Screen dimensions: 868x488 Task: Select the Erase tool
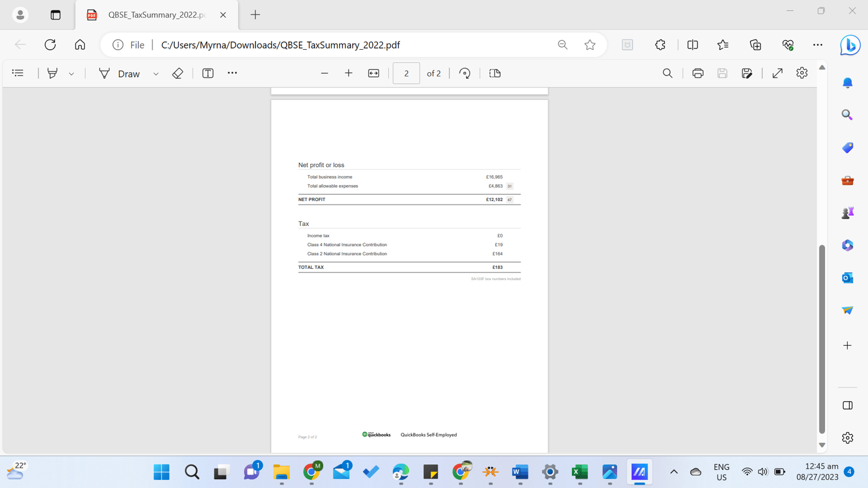coord(177,73)
